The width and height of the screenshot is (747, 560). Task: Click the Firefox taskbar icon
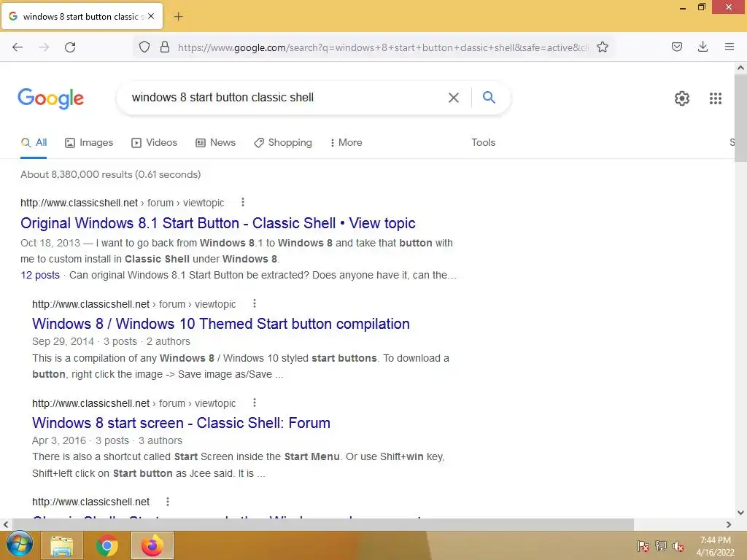[152, 545]
